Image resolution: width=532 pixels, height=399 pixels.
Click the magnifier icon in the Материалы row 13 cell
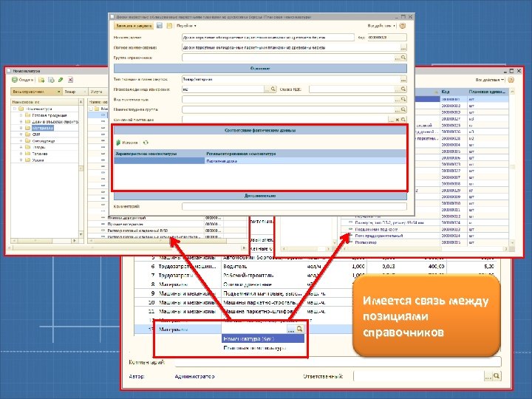[x=299, y=329]
